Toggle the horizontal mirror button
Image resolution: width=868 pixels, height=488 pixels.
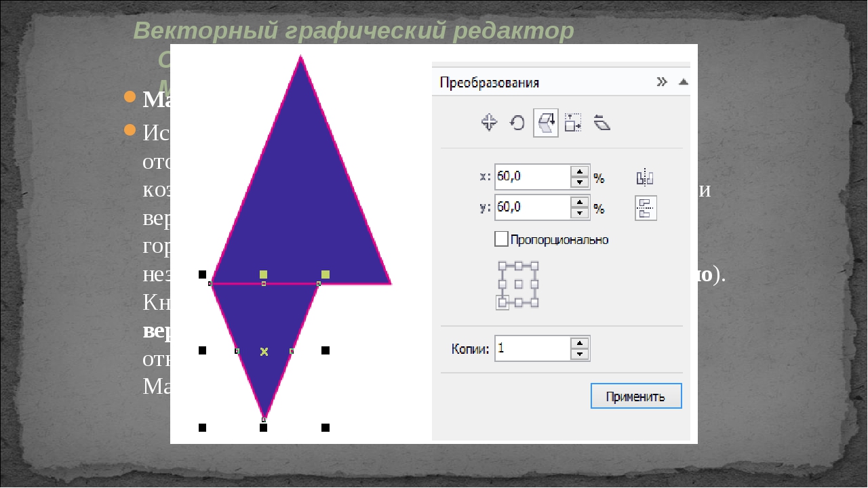pyautogui.click(x=645, y=178)
